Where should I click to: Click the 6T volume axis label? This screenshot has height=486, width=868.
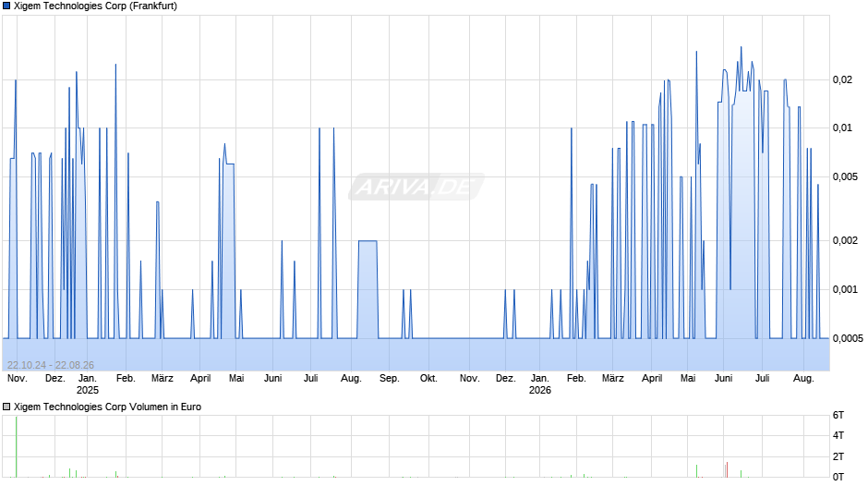838,415
